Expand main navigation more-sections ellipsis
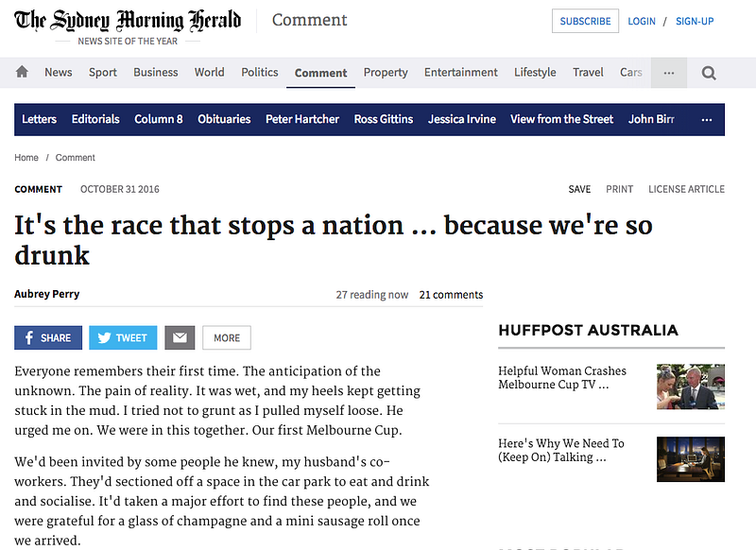Viewport: 756px width, 550px height. click(669, 73)
